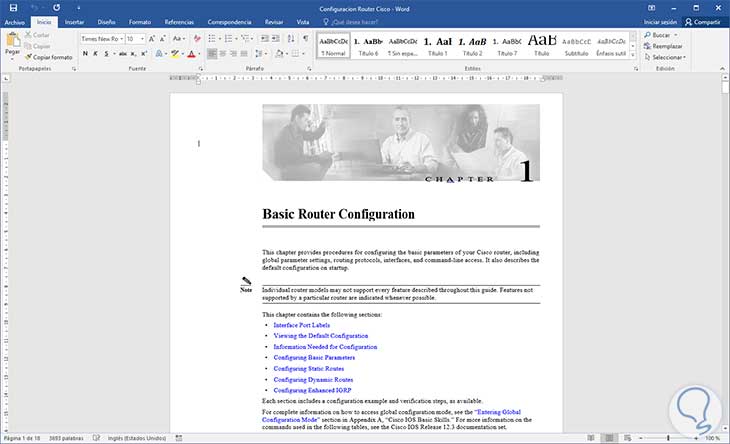Click the bullet list icon
This screenshot has width=730, height=444.
tap(213, 39)
